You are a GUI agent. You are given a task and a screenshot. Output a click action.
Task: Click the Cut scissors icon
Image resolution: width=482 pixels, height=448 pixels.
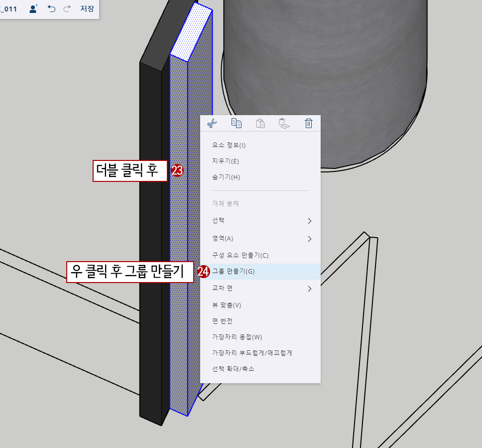pos(212,124)
